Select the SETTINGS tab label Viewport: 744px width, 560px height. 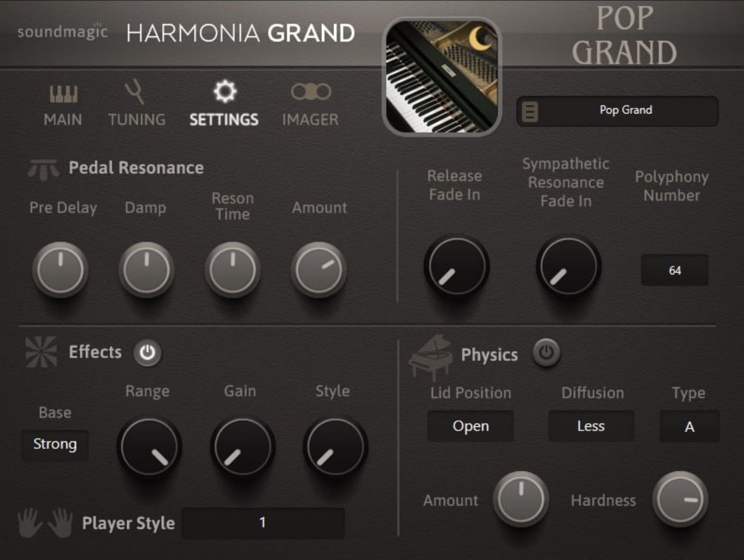tap(224, 120)
